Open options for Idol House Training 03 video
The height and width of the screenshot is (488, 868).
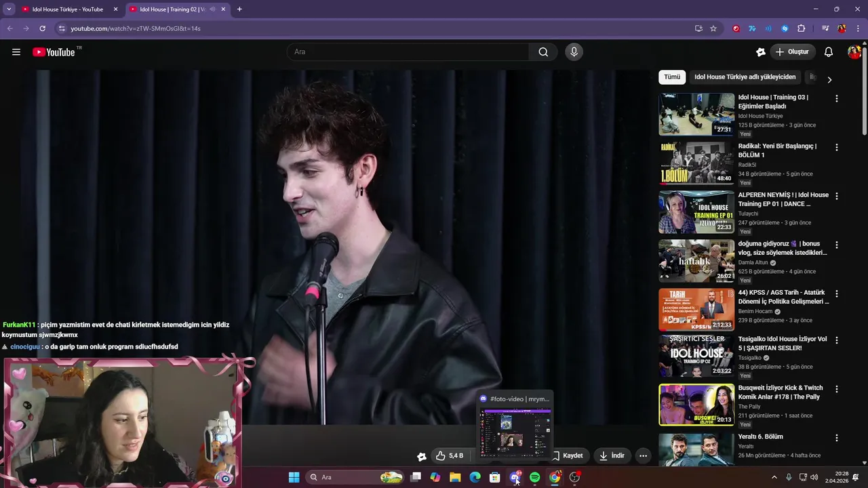coord(836,98)
